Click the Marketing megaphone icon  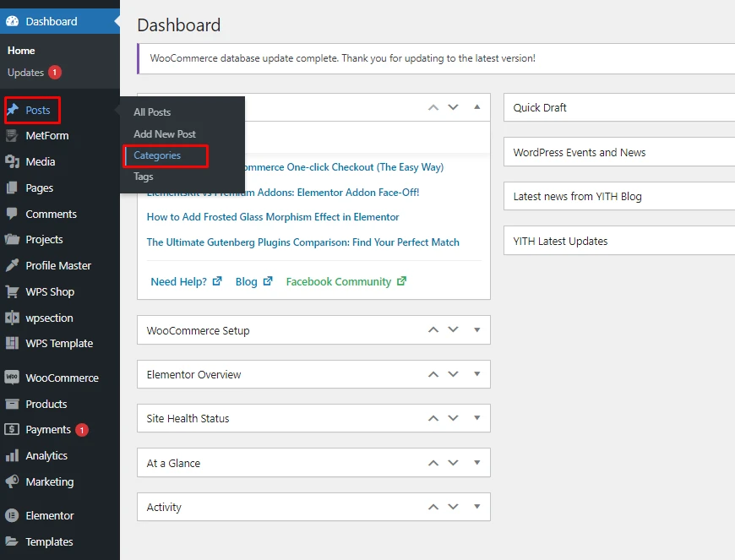(12, 481)
